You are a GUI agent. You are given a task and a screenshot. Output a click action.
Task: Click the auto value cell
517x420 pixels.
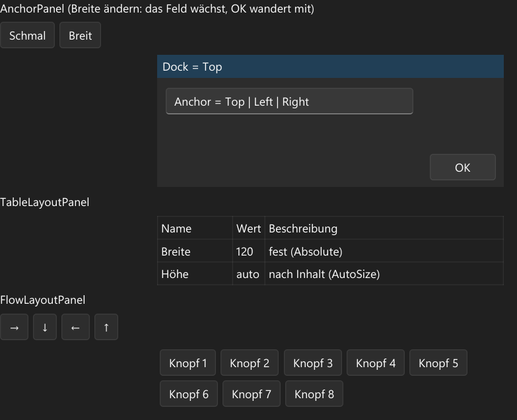pos(249,273)
